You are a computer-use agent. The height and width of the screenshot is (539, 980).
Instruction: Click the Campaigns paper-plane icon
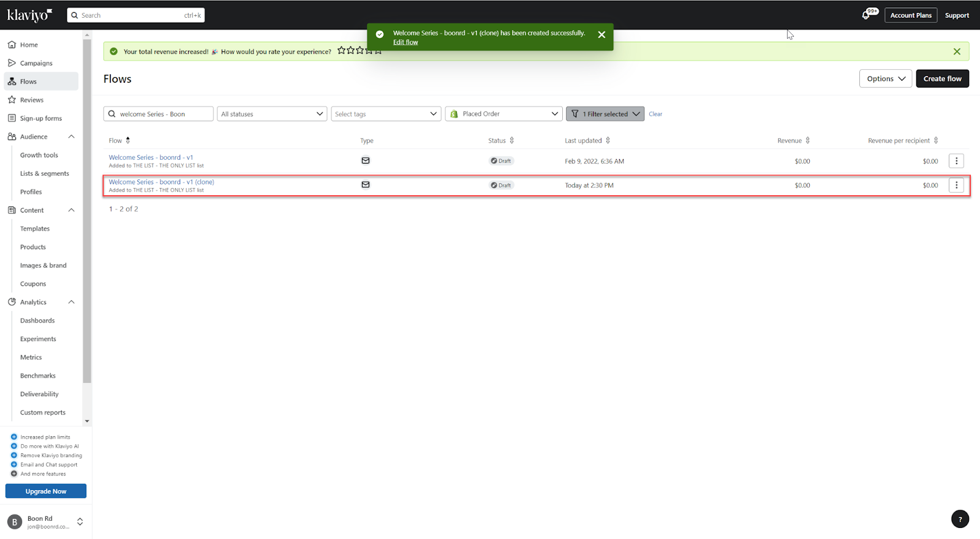(12, 63)
